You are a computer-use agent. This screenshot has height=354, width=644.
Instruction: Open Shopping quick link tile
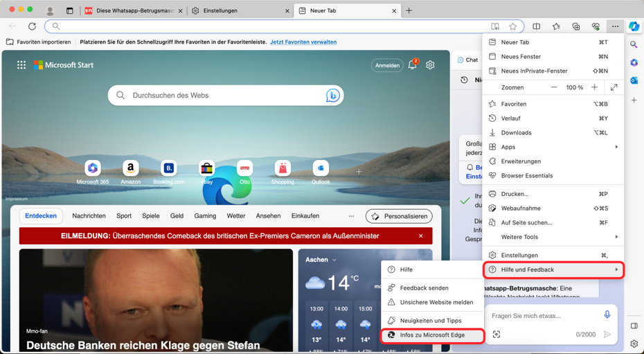click(x=283, y=172)
